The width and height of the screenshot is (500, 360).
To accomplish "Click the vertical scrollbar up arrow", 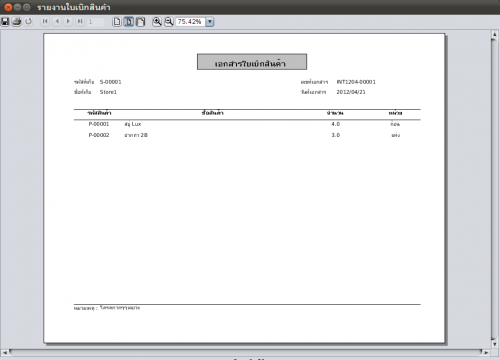I will tap(495, 34).
